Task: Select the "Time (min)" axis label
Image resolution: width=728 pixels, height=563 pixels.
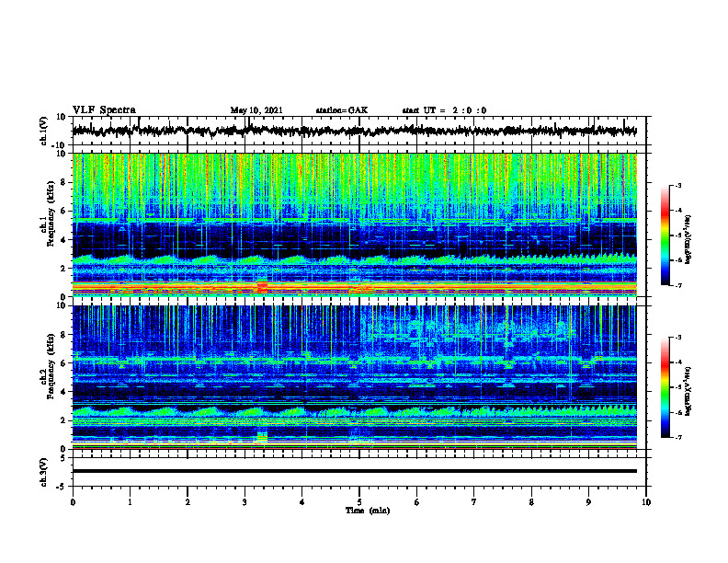Action: [368, 511]
